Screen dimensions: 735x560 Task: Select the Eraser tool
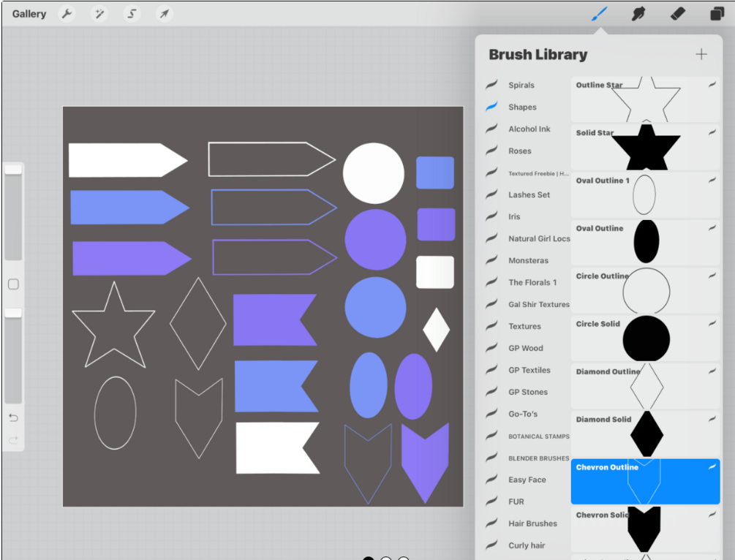click(x=678, y=14)
